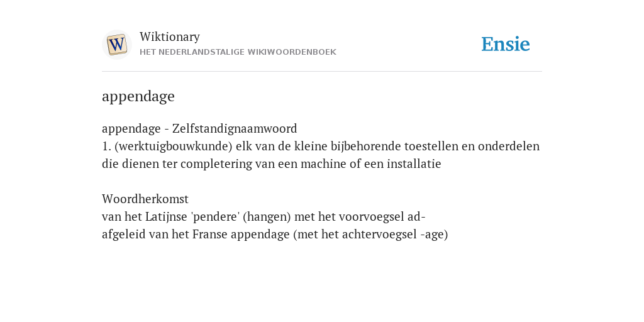This screenshot has width=644, height=322.
Task: Click the 'Het Nederlandstalige Wikiwoordenboek' subtitle
Action: [238, 52]
